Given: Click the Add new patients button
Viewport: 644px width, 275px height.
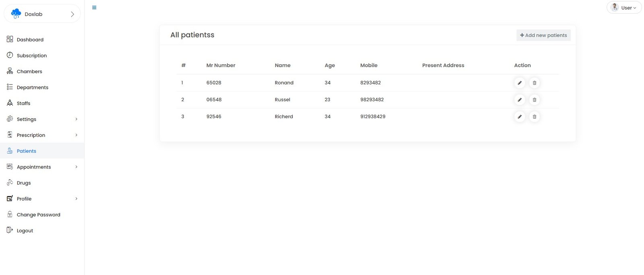Looking at the screenshot, I should pos(543,35).
